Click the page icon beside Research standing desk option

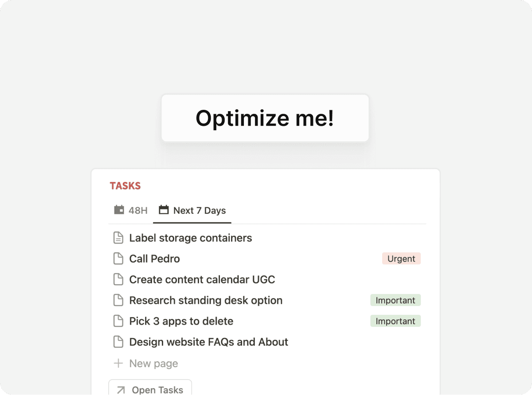(x=118, y=300)
